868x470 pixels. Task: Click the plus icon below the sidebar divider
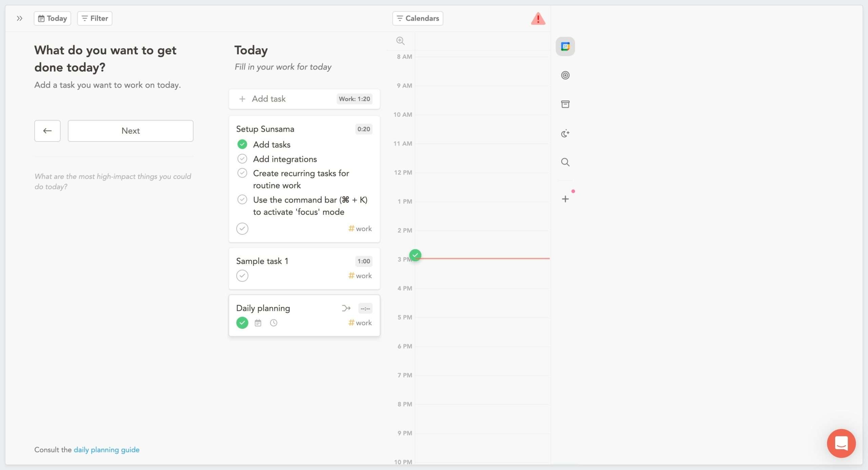(565, 199)
